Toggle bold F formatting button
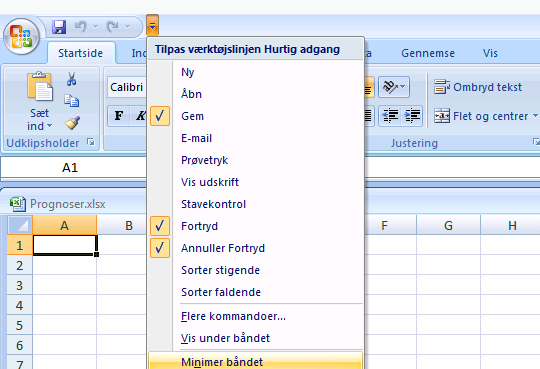Viewport: 540px width, 369px height. point(119,116)
